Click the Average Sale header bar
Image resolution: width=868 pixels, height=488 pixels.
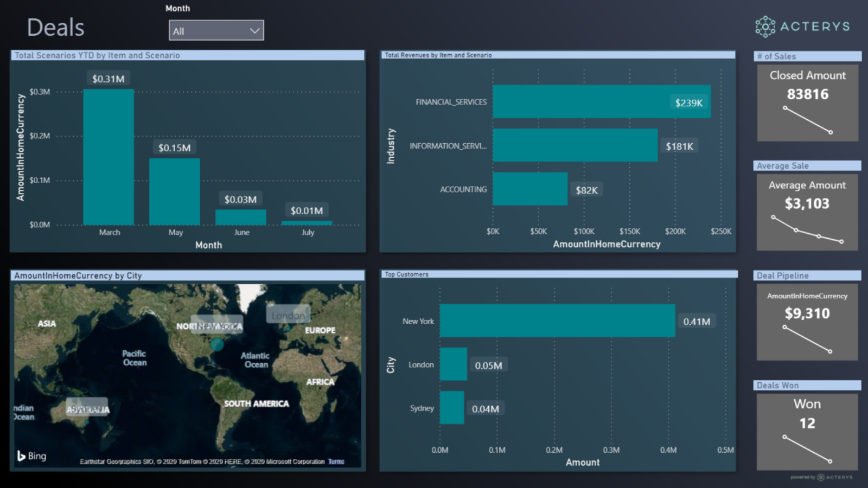tap(807, 165)
